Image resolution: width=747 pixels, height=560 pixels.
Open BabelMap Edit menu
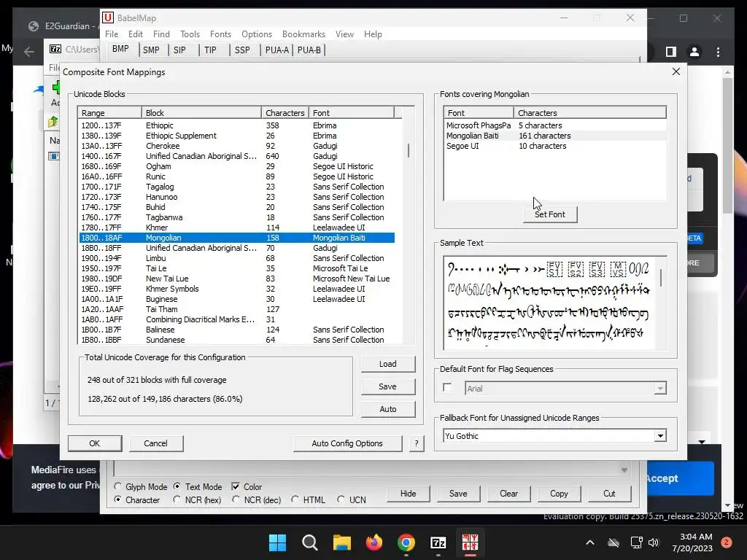click(135, 34)
